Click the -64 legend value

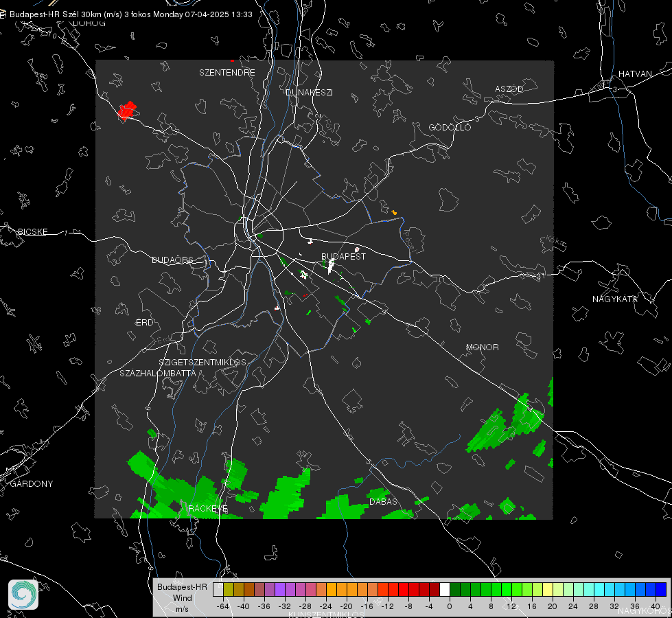(223, 606)
